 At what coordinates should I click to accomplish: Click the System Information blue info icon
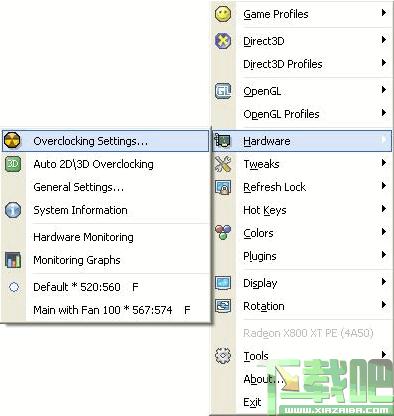coord(13,210)
